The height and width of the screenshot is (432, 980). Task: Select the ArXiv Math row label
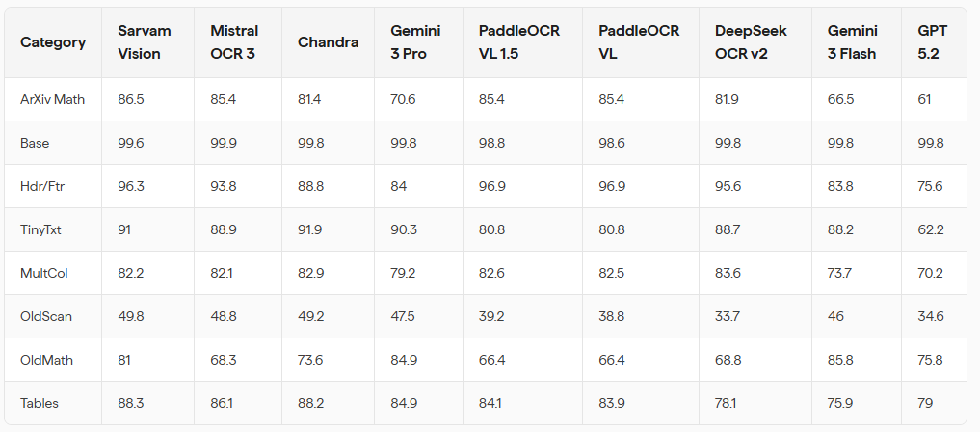(x=52, y=99)
